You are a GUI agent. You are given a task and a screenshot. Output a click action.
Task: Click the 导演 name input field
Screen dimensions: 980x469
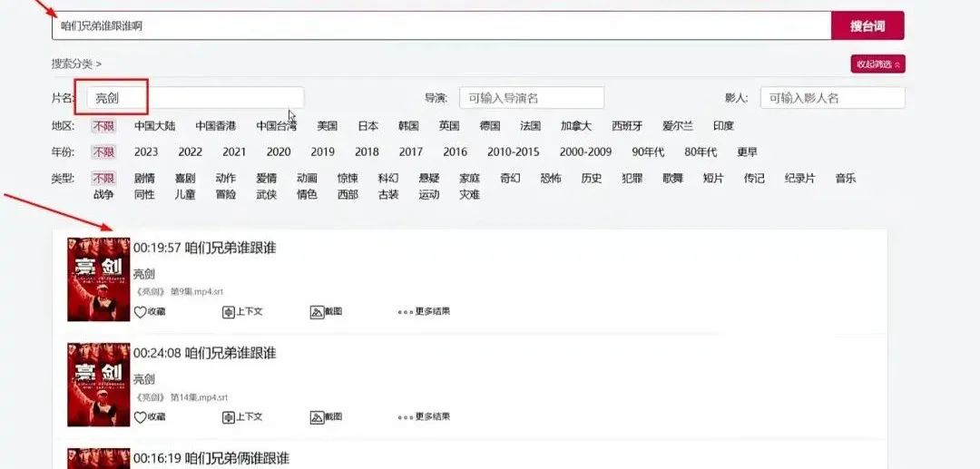pyautogui.click(x=532, y=98)
